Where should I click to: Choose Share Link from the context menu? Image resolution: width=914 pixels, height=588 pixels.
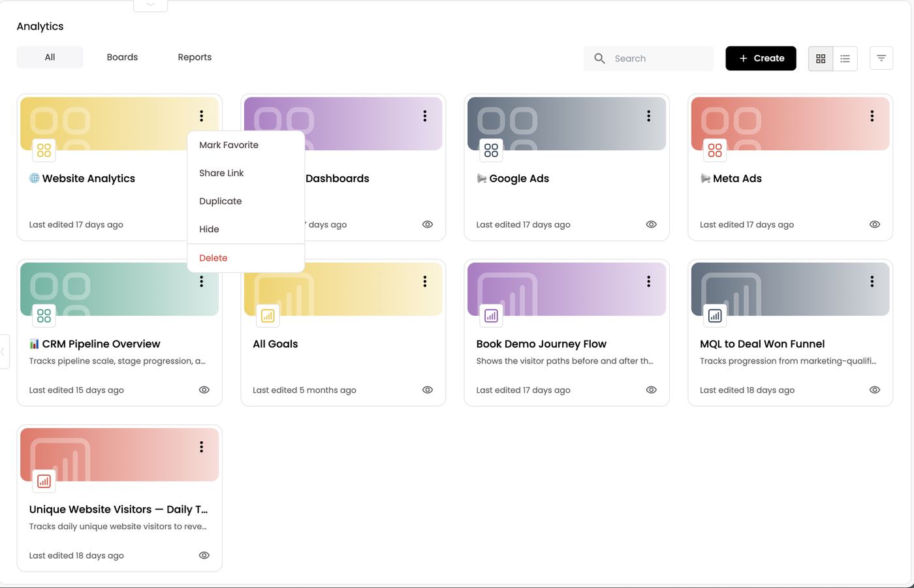tap(246, 173)
